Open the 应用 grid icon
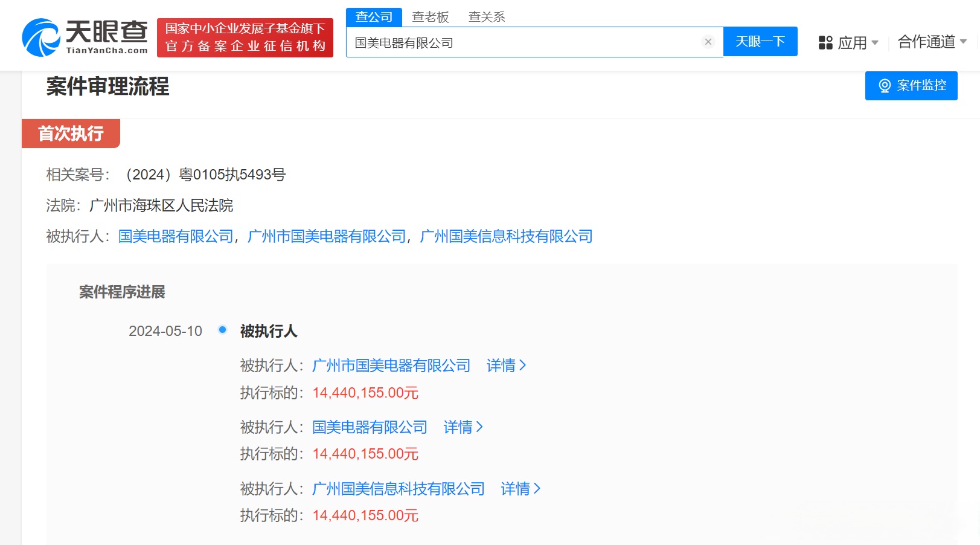The width and height of the screenshot is (980, 545). coord(825,42)
